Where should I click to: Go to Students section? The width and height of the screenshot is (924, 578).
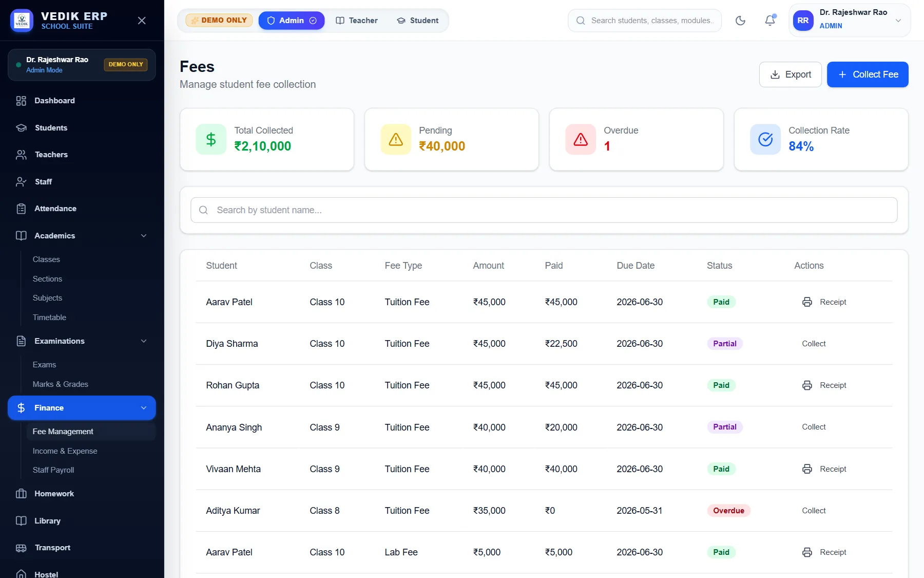82,128
